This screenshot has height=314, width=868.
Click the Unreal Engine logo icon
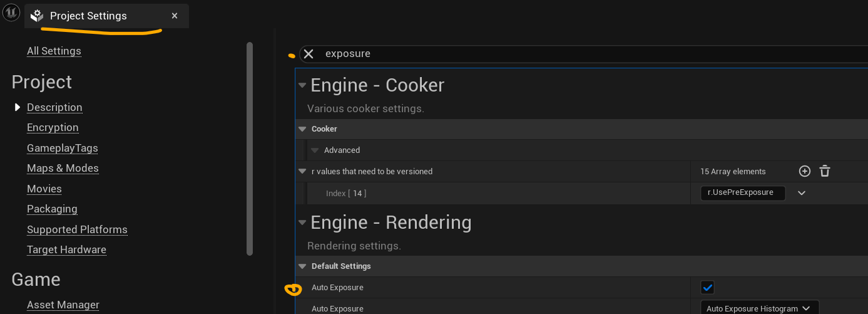tap(11, 14)
